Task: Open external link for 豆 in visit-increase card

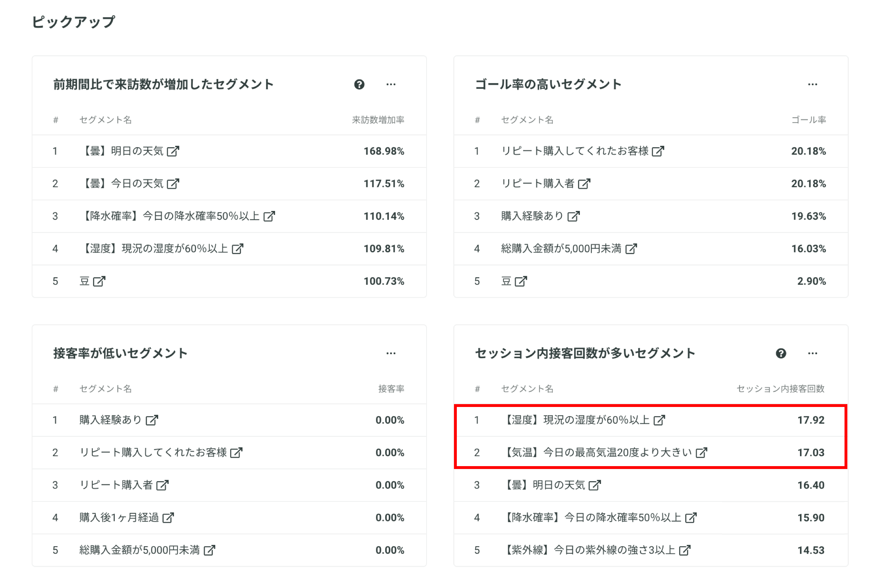Action: tap(99, 281)
